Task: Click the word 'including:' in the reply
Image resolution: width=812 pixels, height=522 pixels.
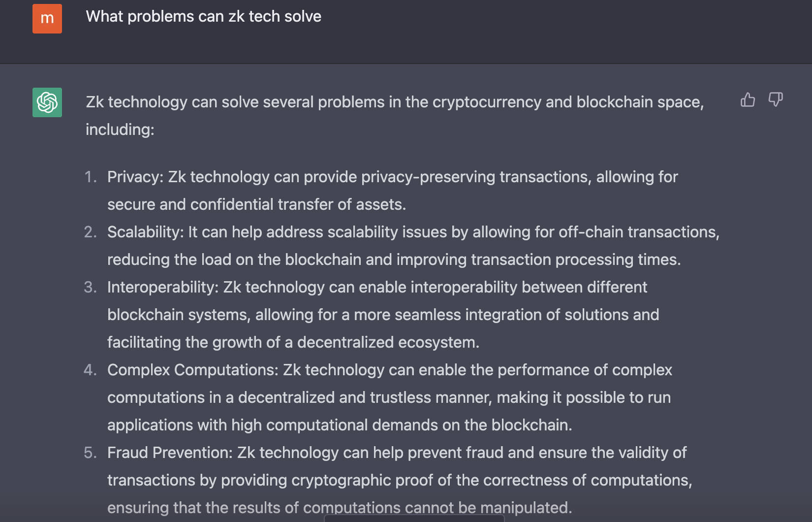Action: tap(120, 130)
